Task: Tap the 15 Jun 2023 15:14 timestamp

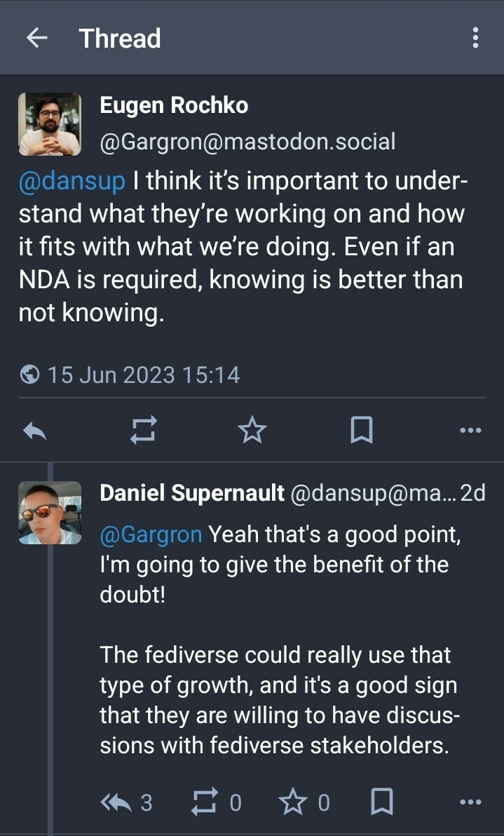Action: [144, 375]
